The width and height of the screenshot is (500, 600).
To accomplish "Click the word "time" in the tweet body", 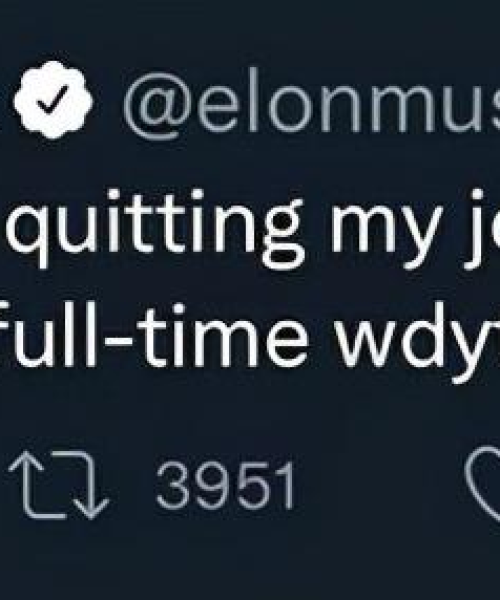I will 223,336.
